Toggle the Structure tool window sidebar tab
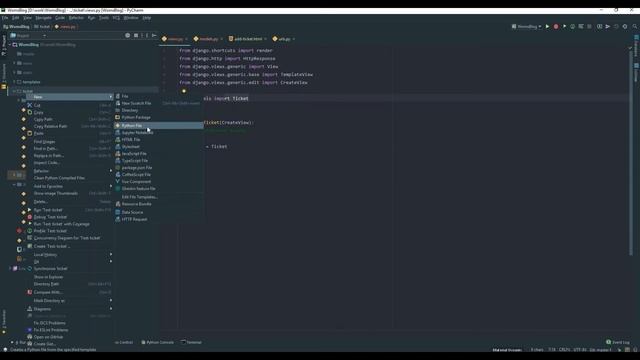This screenshot has height=360, width=640. point(4,73)
